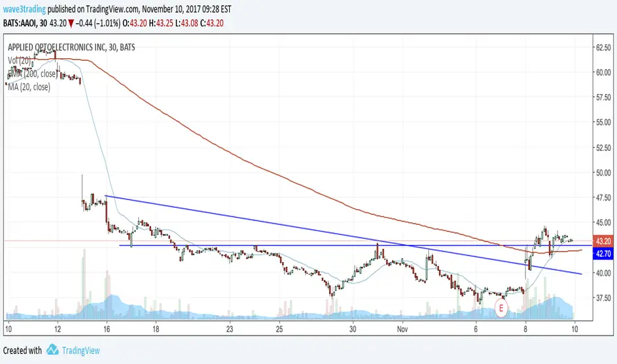Click the MA (20, close) indicator legend
Screen dimensions: 617x364
point(29,87)
